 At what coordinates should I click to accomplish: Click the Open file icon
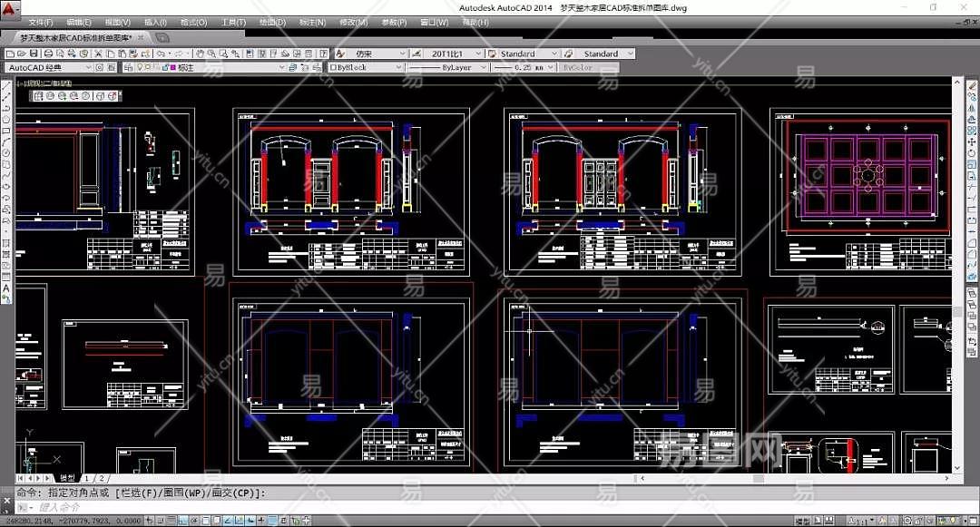[x=21, y=54]
